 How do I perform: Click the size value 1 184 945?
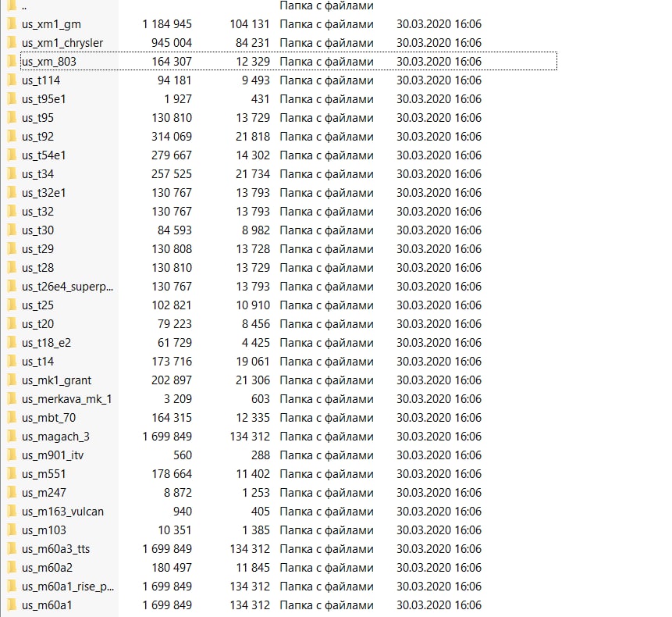(167, 24)
